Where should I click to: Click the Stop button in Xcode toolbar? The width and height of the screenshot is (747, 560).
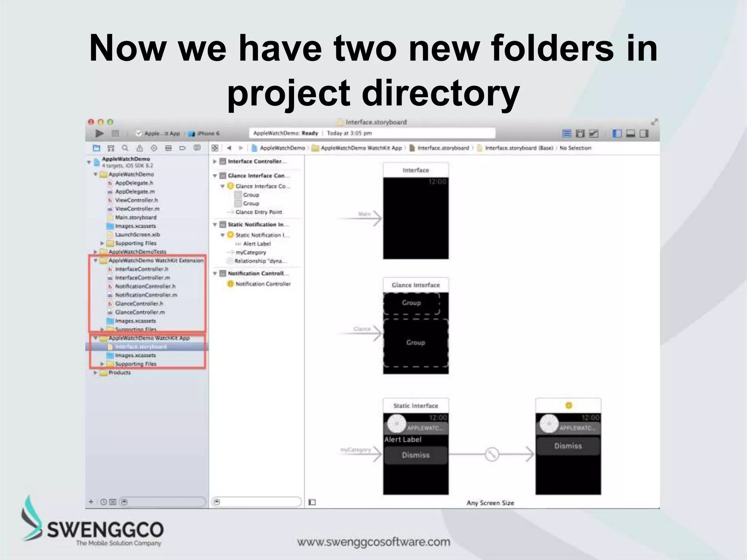(x=115, y=133)
